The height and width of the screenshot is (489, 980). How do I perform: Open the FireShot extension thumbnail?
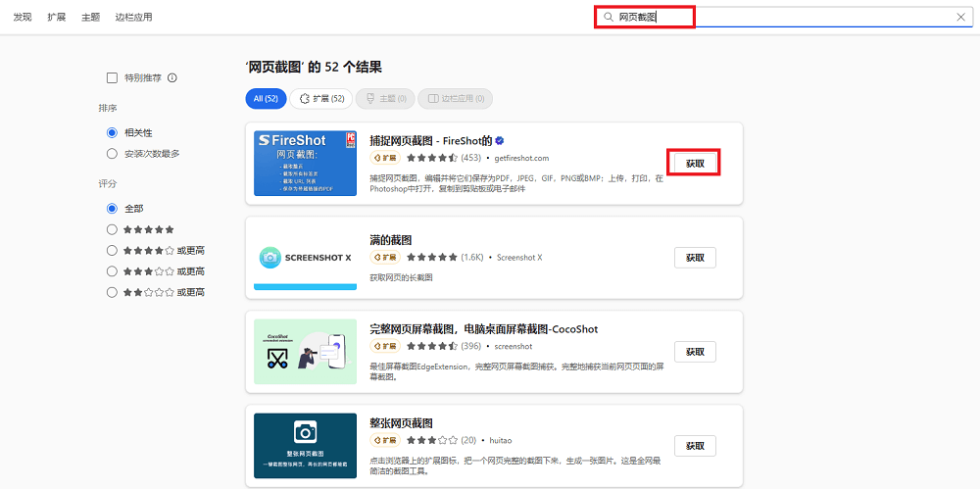[x=305, y=164]
